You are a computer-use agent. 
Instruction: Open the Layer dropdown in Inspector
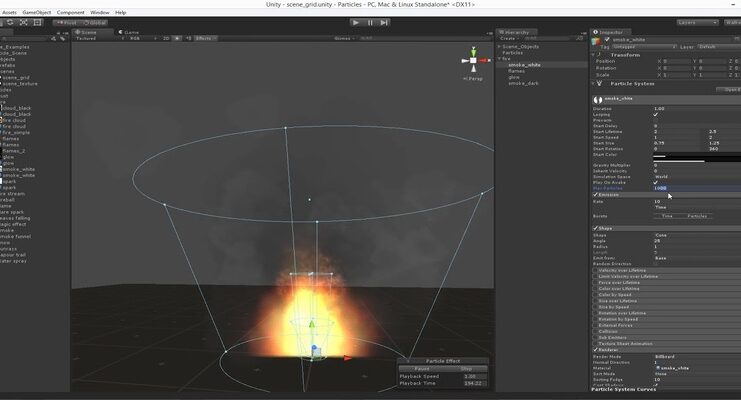point(719,47)
